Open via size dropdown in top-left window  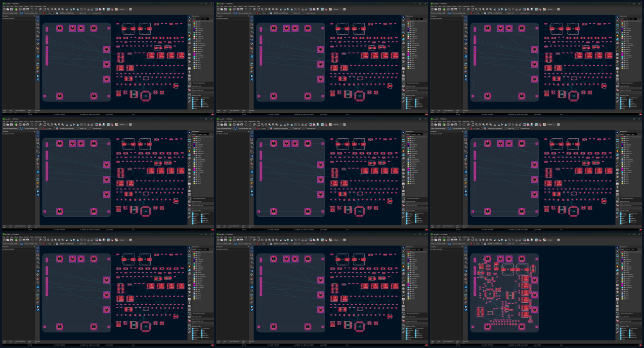point(32,13)
